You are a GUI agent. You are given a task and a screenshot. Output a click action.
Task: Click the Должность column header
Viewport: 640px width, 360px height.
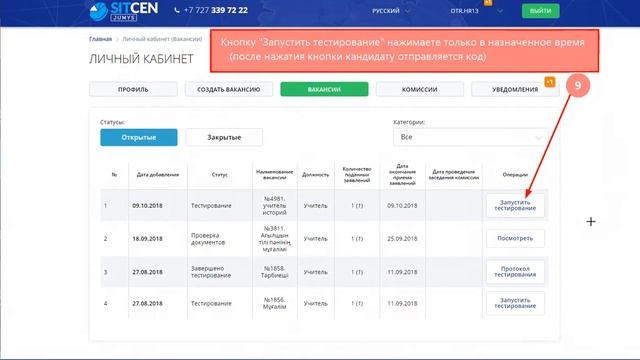coord(316,175)
